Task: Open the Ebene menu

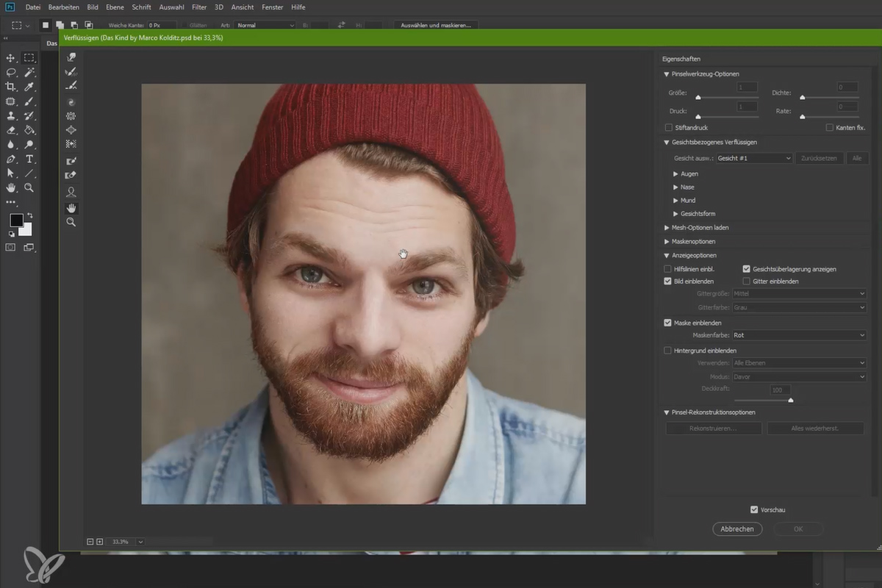Action: coord(115,7)
